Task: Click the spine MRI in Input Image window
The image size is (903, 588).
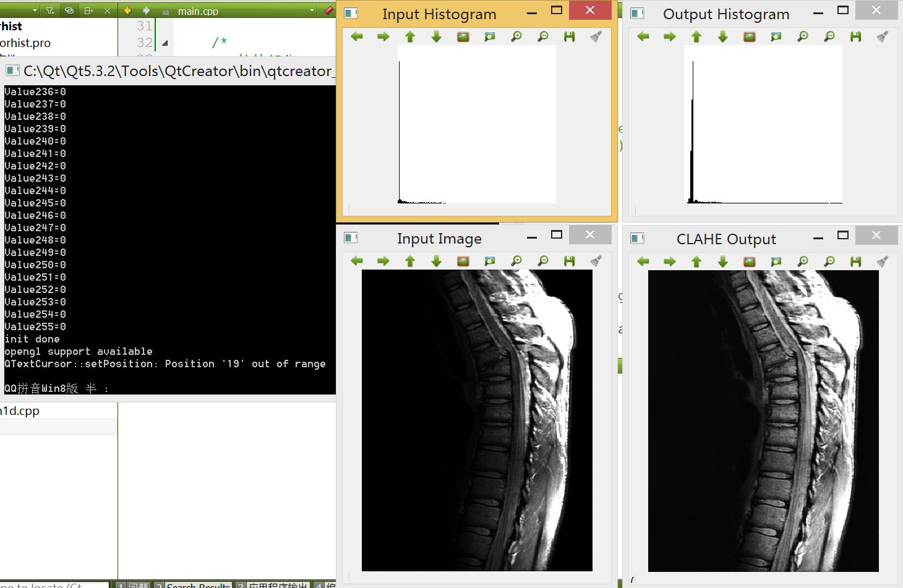Action: 477,420
